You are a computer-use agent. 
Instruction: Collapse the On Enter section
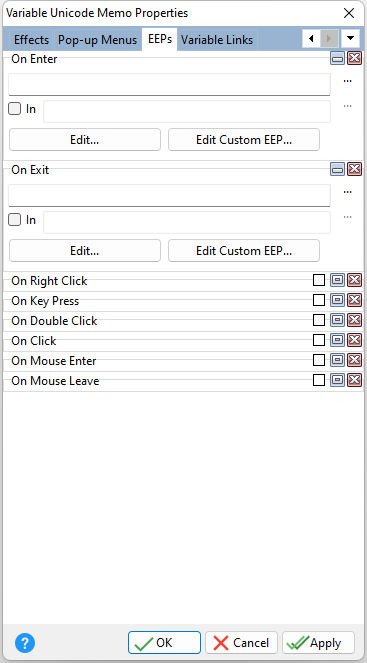(x=337, y=58)
